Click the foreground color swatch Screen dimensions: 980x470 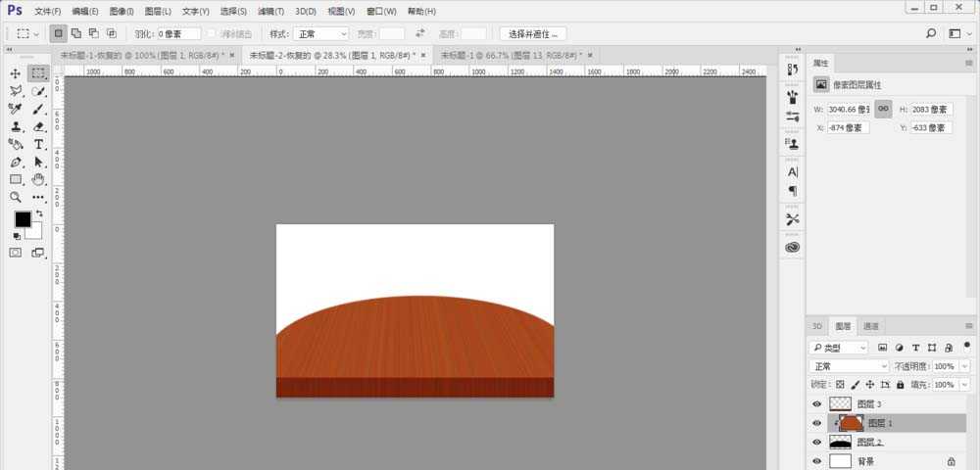tap(22, 219)
